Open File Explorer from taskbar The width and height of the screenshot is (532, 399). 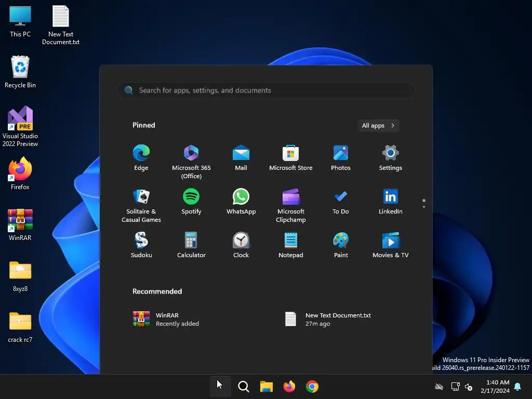pyautogui.click(x=267, y=387)
